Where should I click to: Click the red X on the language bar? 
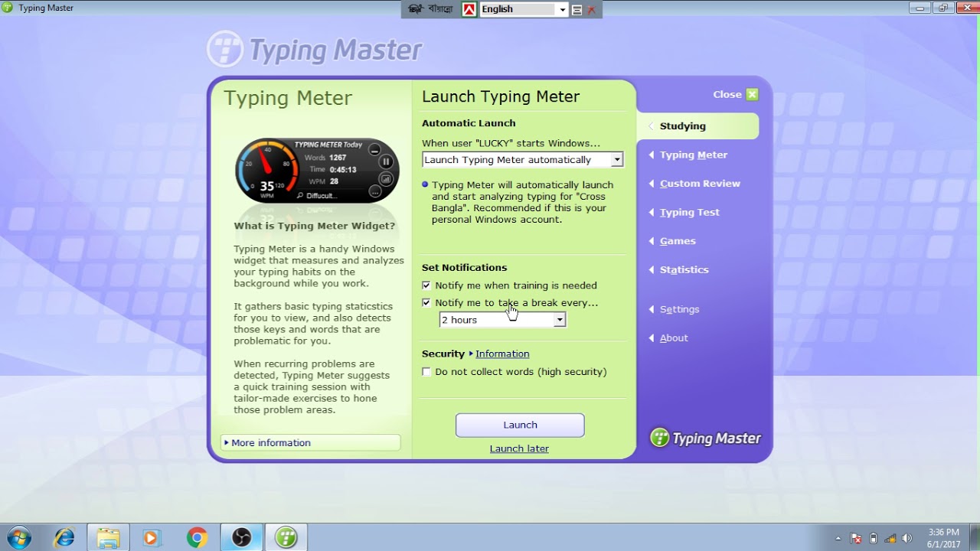point(591,10)
